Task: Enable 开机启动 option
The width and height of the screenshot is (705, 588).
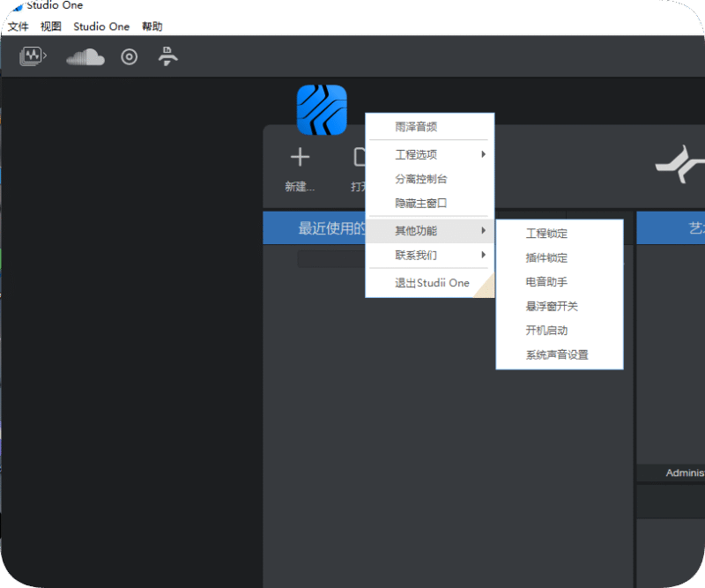Action: tap(546, 331)
